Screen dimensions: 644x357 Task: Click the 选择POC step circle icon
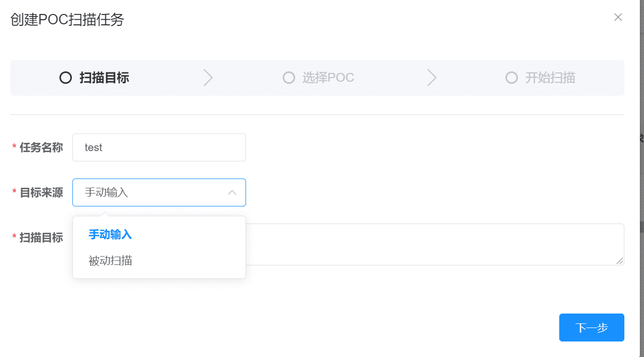click(x=289, y=78)
